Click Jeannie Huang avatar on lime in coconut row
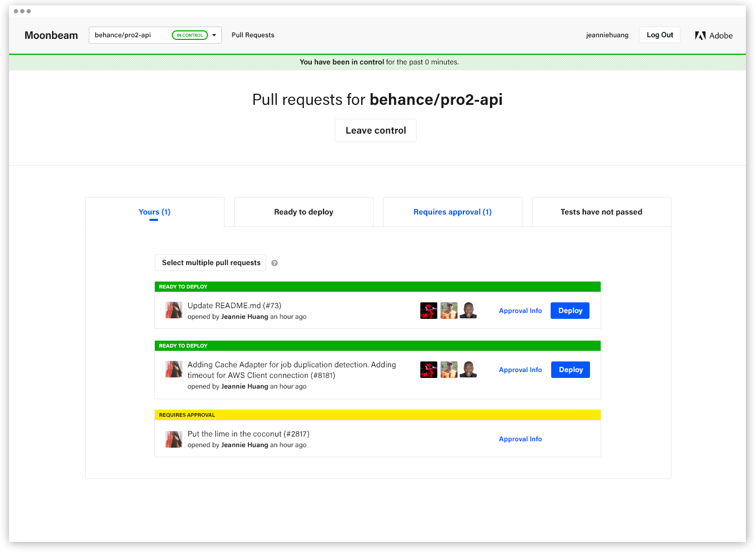The width and height of the screenshot is (756, 552). coord(174,439)
